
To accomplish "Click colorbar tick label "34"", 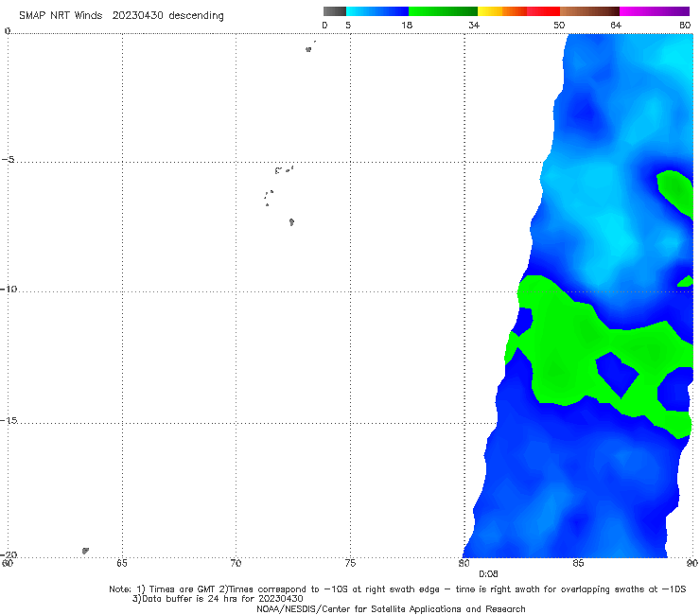I will [474, 26].
